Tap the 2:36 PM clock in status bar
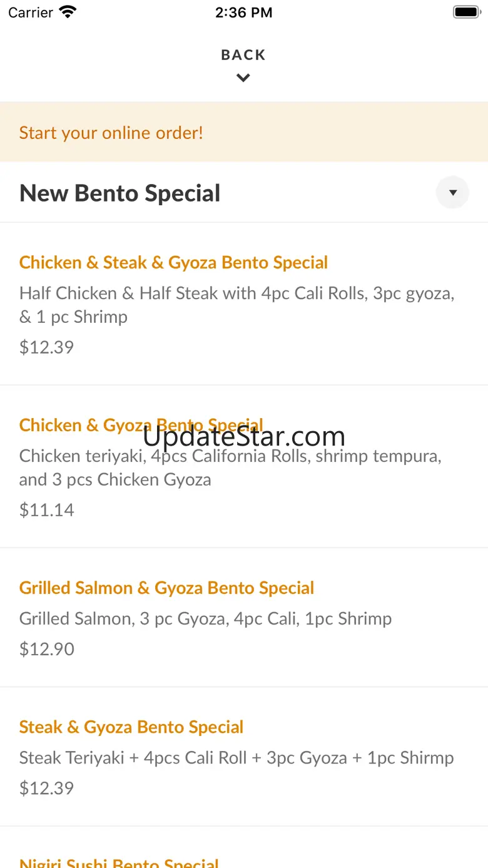 [244, 13]
